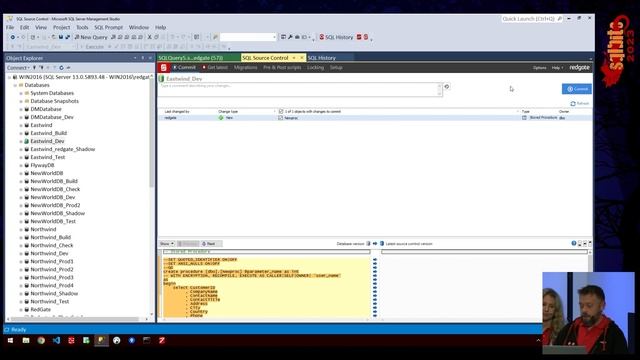The image size is (640, 360).
Task: Open the View menu
Action: tap(41, 27)
